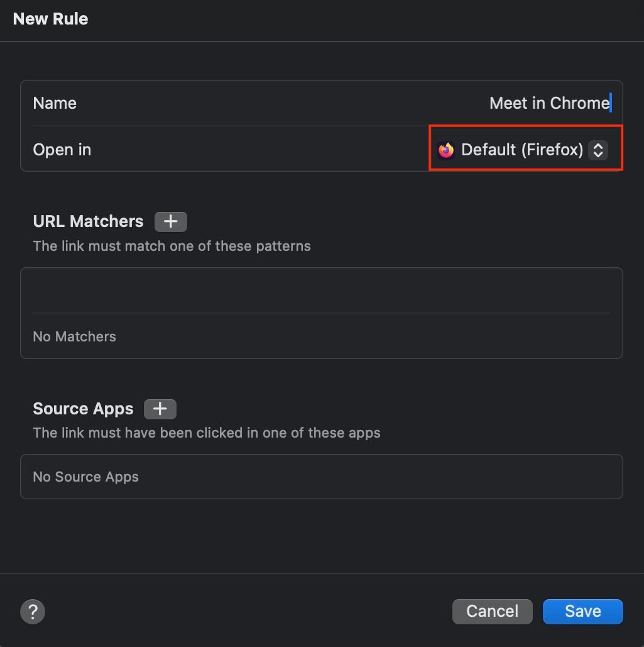This screenshot has width=644, height=647.
Task: Select the "No Source Apps" placeholder row
Action: pyautogui.click(x=85, y=477)
